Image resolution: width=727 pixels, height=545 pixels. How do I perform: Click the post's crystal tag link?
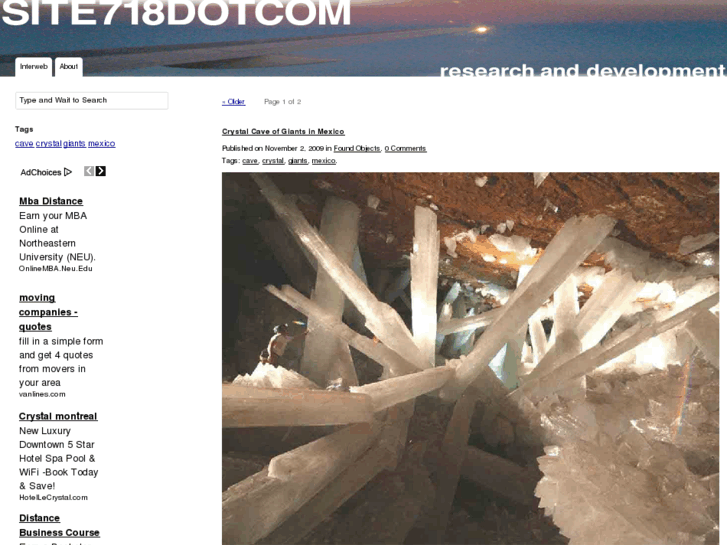[x=273, y=160]
